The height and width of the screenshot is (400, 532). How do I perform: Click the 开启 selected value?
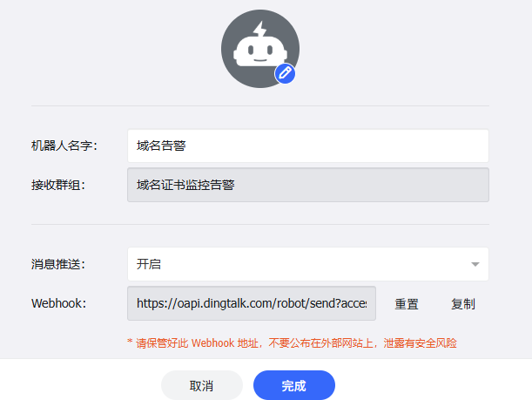[x=149, y=263]
